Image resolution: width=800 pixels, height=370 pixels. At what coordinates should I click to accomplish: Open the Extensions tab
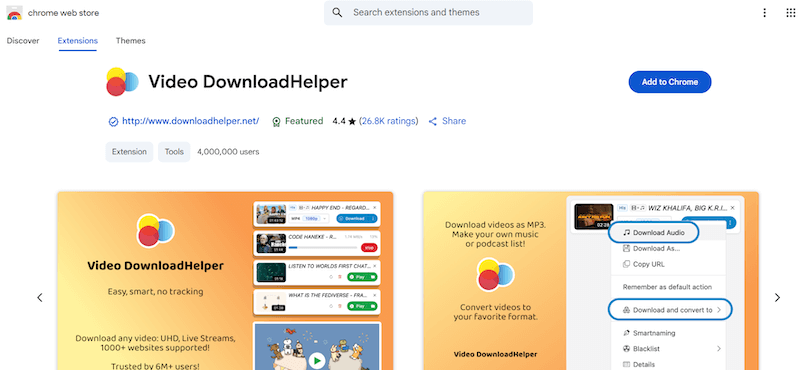(78, 41)
